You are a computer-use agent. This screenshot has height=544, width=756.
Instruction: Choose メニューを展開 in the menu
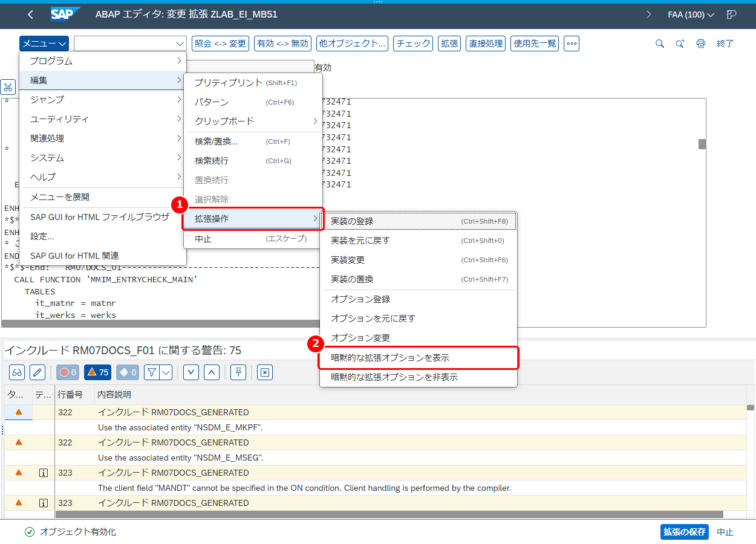click(103, 197)
